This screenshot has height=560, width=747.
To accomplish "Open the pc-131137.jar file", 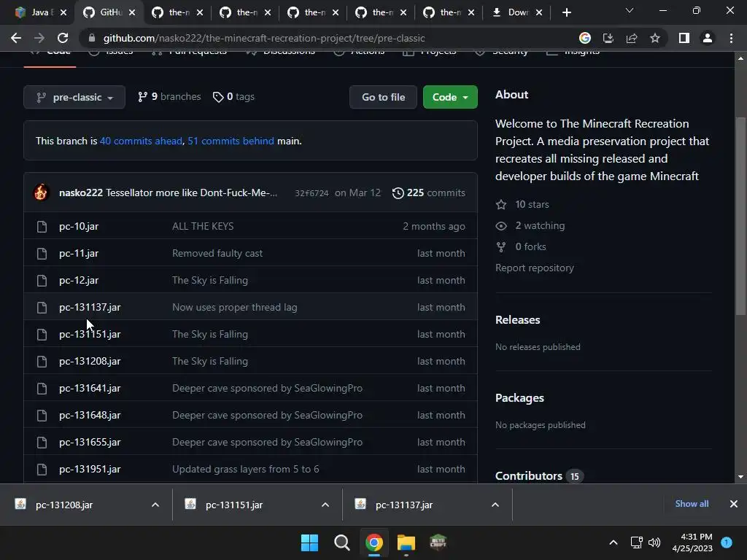I will point(90,308).
